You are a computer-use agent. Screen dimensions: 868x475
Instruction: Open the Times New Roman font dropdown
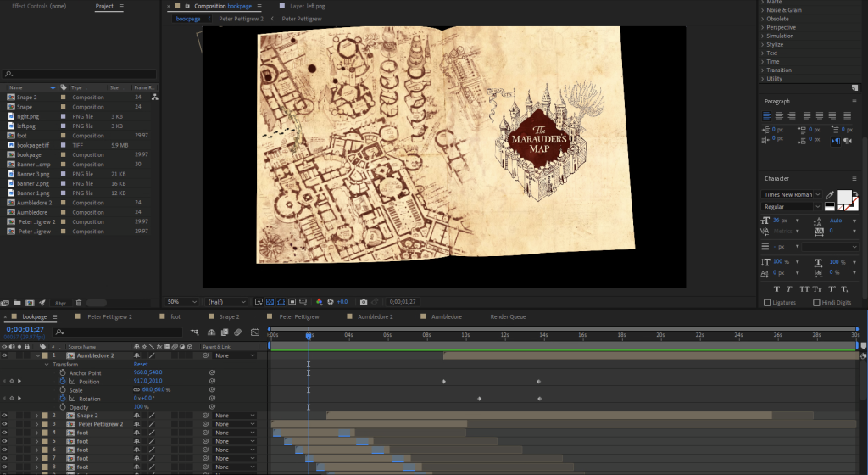[792, 194]
